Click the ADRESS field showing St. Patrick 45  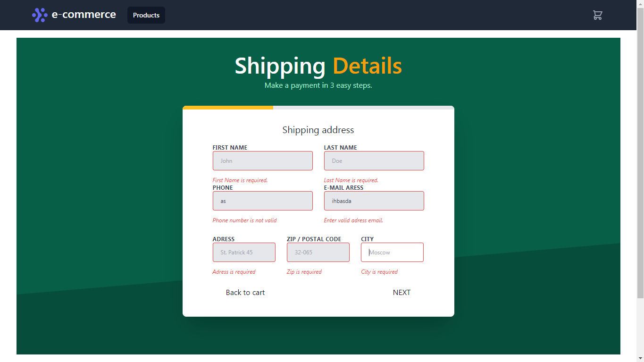[244, 252]
